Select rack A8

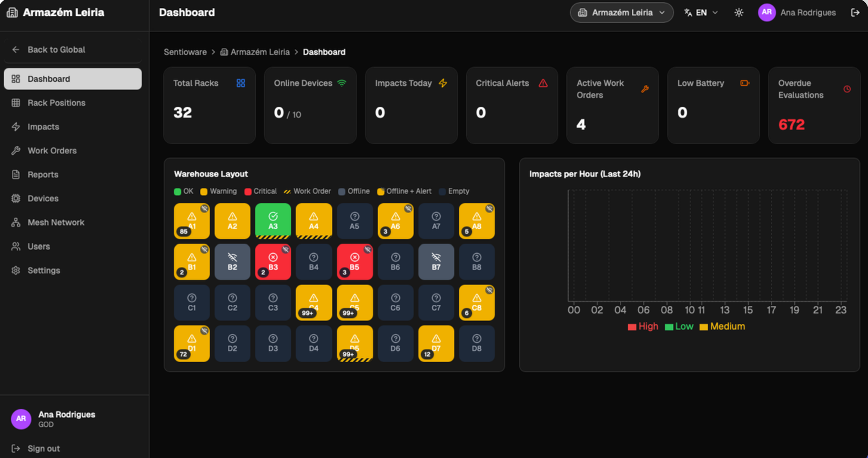(x=477, y=221)
